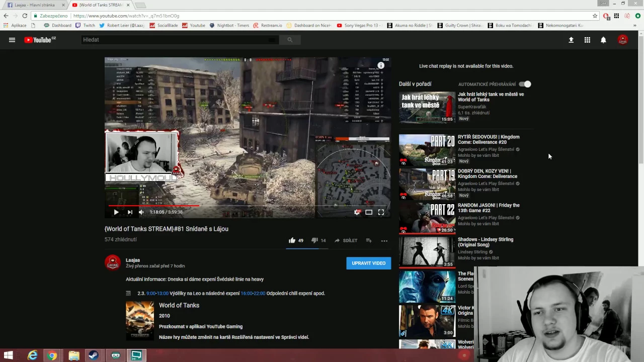Open the Robert Leier Twitter bookmark
Viewport: 644px width, 362px height.
click(x=122, y=25)
